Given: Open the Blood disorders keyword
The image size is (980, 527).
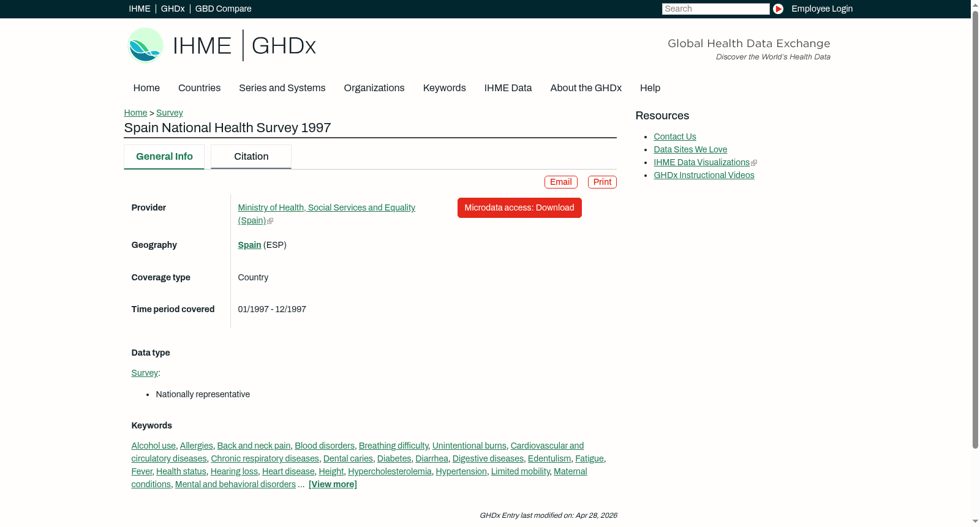Looking at the screenshot, I should click(x=325, y=446).
